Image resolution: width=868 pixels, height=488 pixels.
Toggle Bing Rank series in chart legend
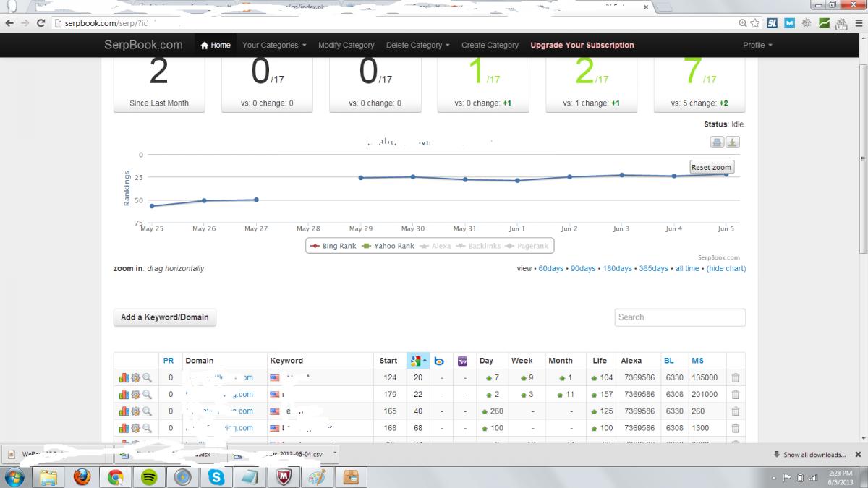(333, 246)
